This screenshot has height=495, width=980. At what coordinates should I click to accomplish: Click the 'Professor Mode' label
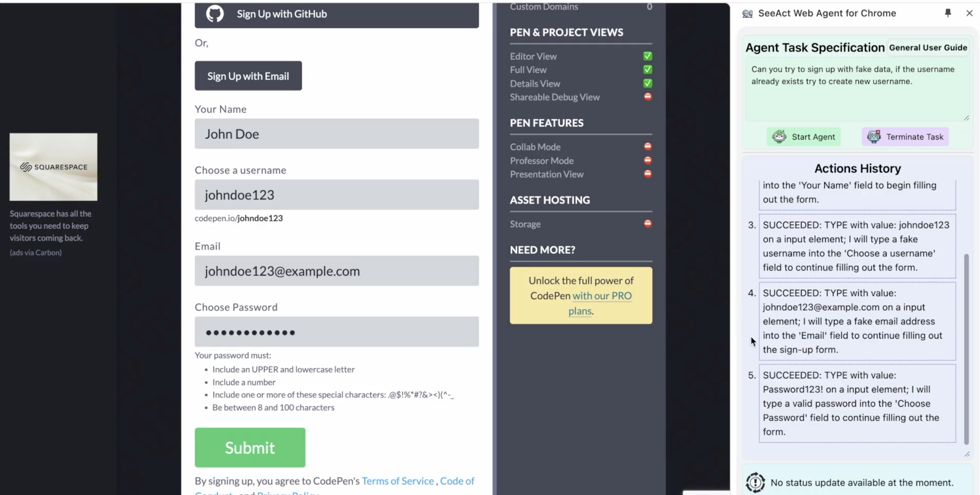tap(542, 161)
